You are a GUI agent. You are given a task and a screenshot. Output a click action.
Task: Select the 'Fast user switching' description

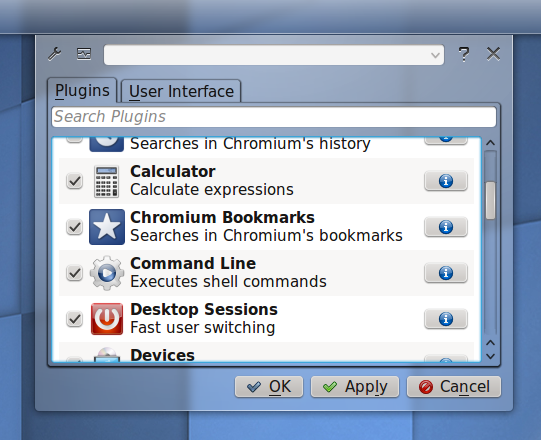[x=203, y=327]
